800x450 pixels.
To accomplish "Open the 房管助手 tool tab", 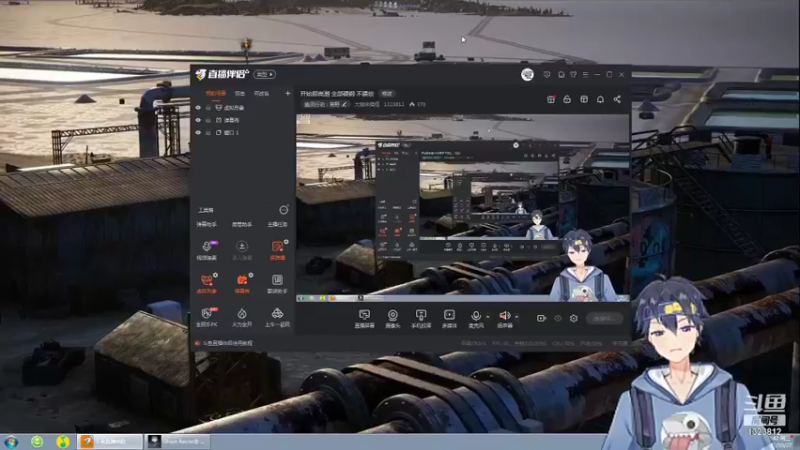I will point(242,224).
